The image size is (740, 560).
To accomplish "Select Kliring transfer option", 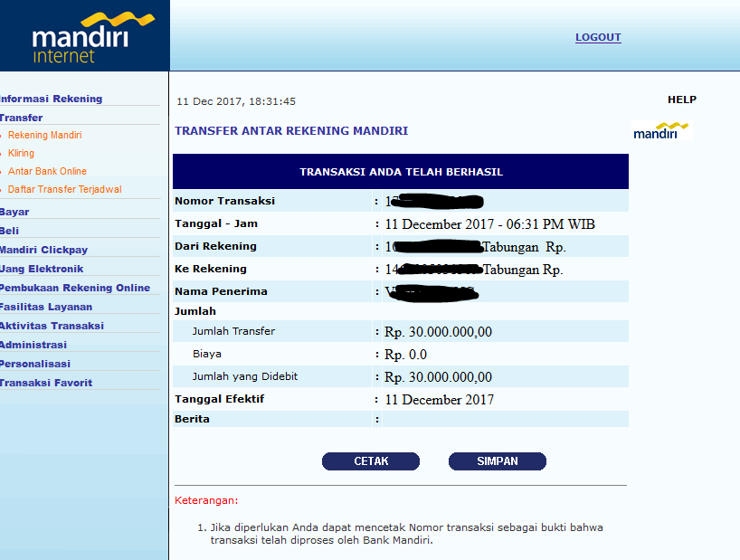I will (x=22, y=154).
